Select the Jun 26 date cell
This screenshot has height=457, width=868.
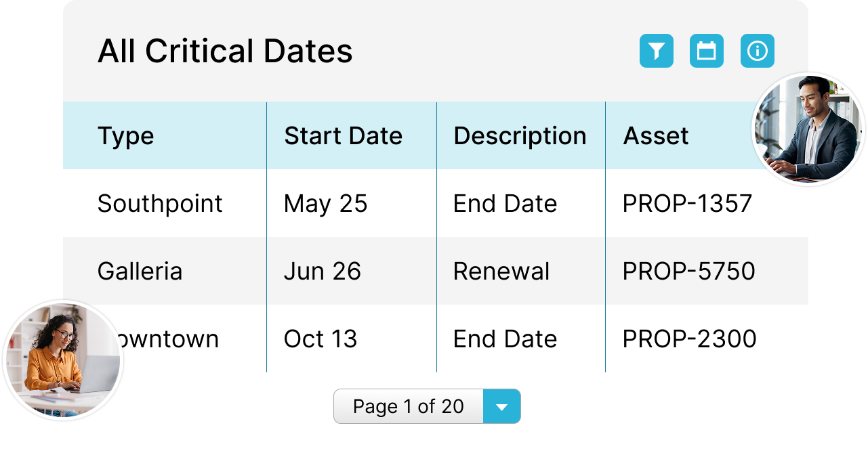(x=323, y=271)
